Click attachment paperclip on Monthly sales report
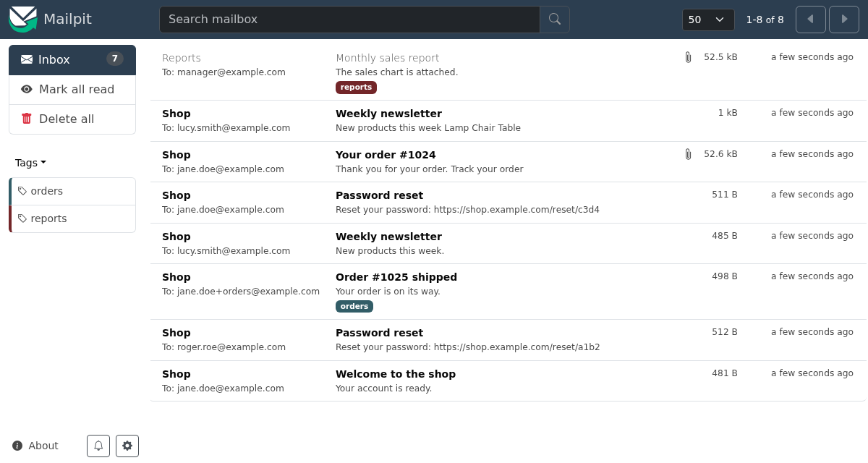 click(x=688, y=57)
